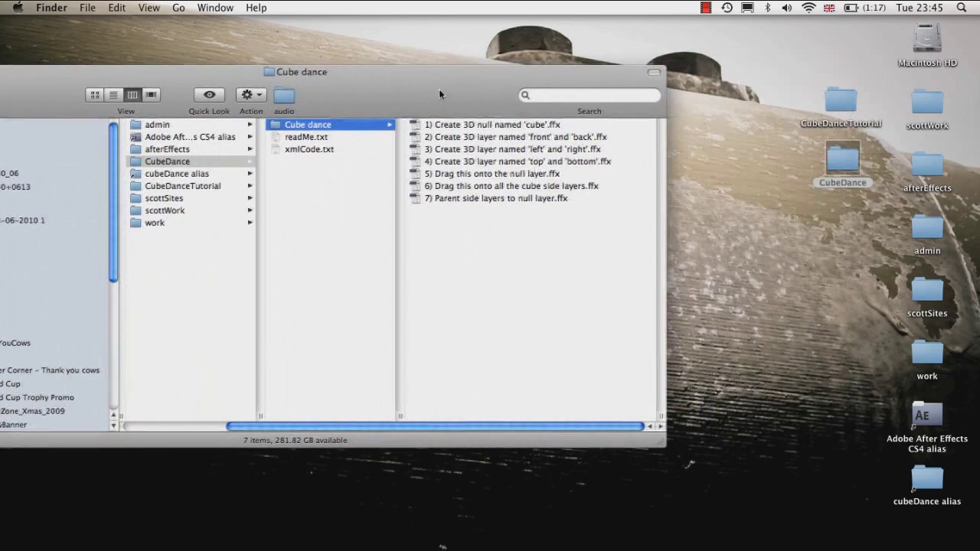Select the readMe.txt file
Viewport: 980px width, 551px height.
(x=305, y=137)
